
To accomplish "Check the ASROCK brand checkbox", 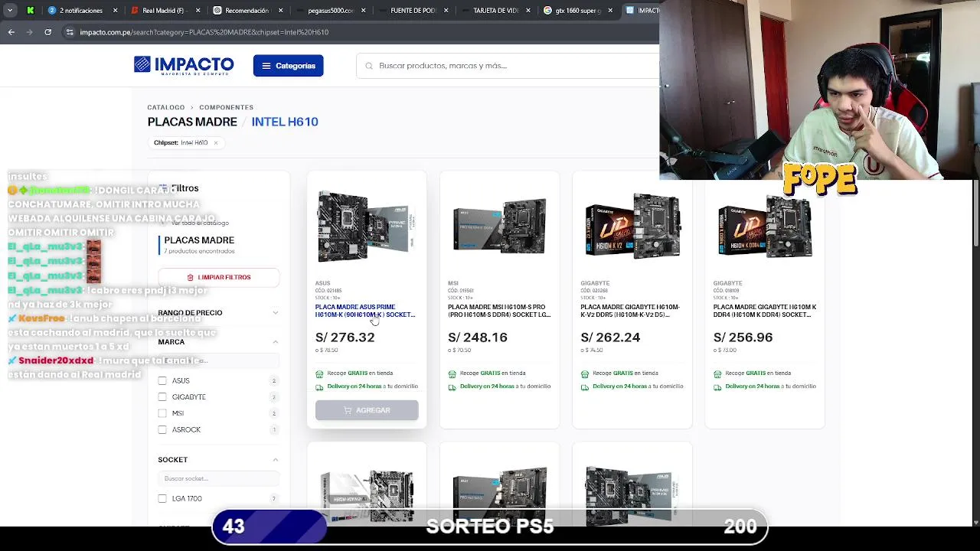I will (162, 429).
